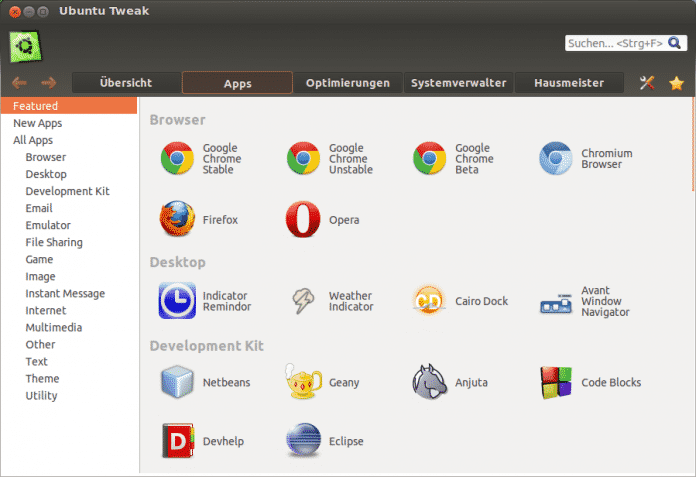Open the Cairo Dock icon
The image size is (696, 477).
pyautogui.click(x=429, y=300)
